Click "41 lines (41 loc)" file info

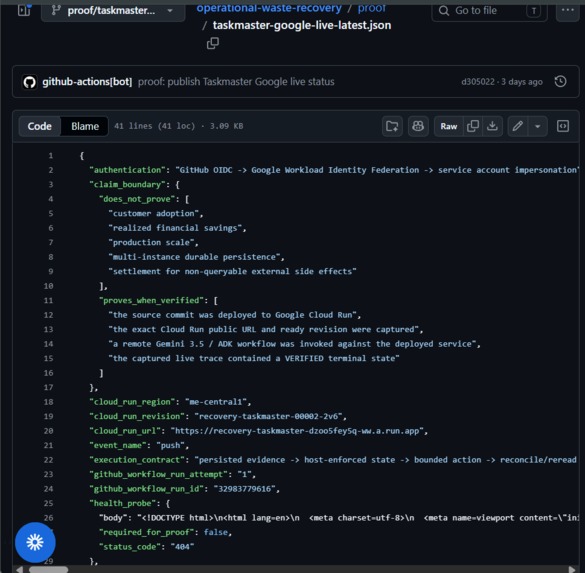pos(154,126)
